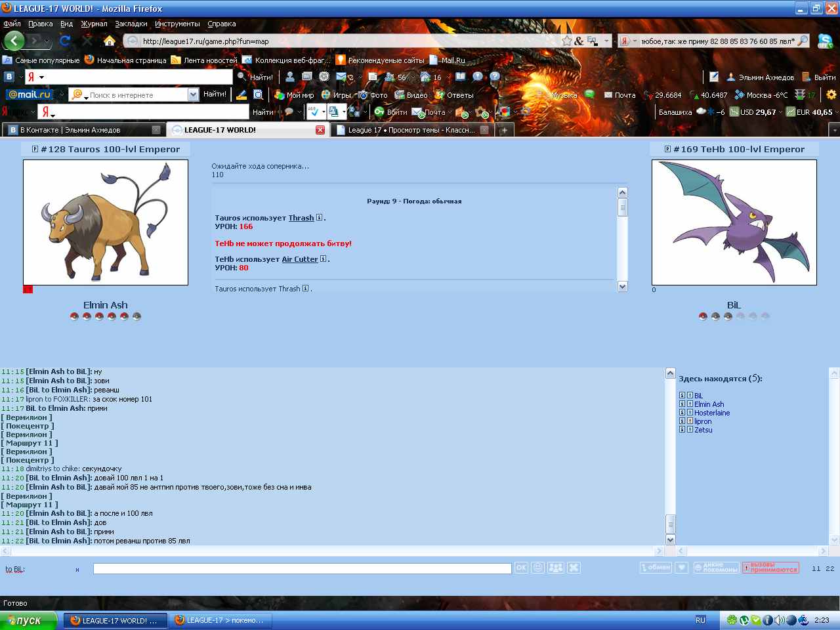Screen dimensions: 840x630
Task: Open the USD 29,67 rate item
Action: coord(753,112)
